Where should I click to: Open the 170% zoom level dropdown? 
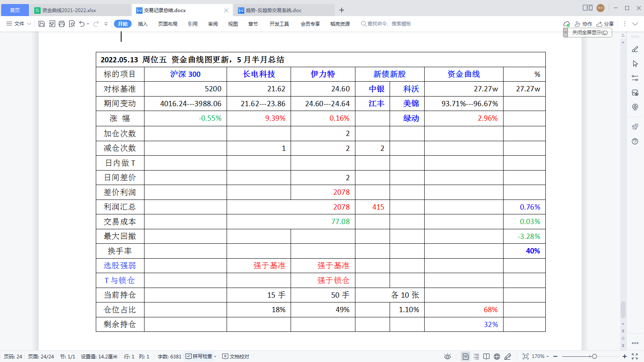pos(540,356)
